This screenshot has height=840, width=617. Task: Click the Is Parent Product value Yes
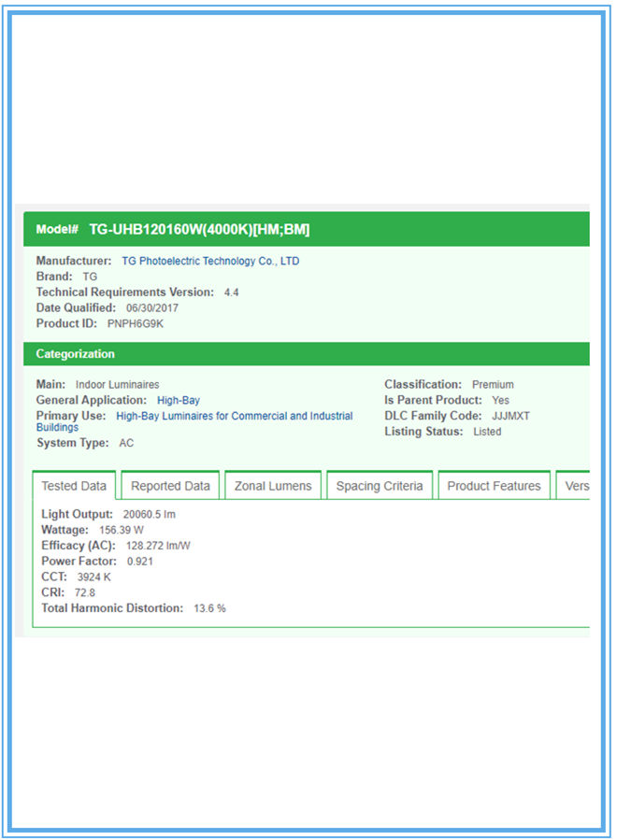point(501,400)
